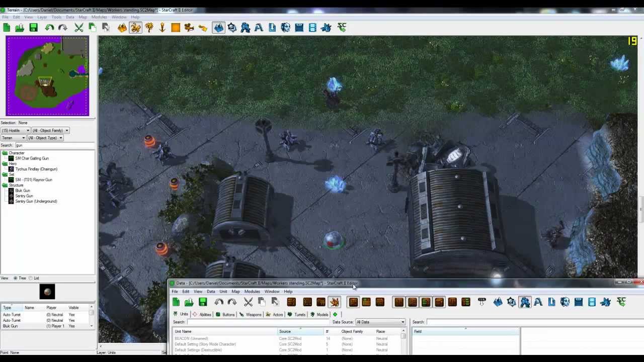Undo using the Terrain toolbar undo arrow
Viewport: 644px width, 362px height.
click(x=49, y=28)
